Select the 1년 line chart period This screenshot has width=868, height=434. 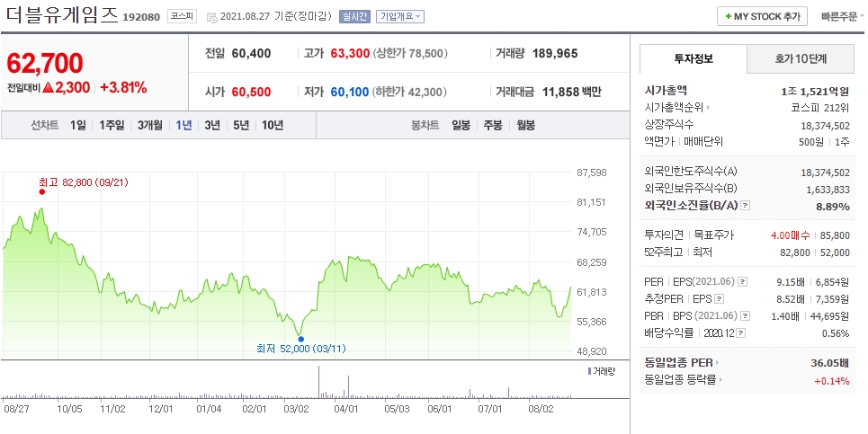tap(183, 126)
